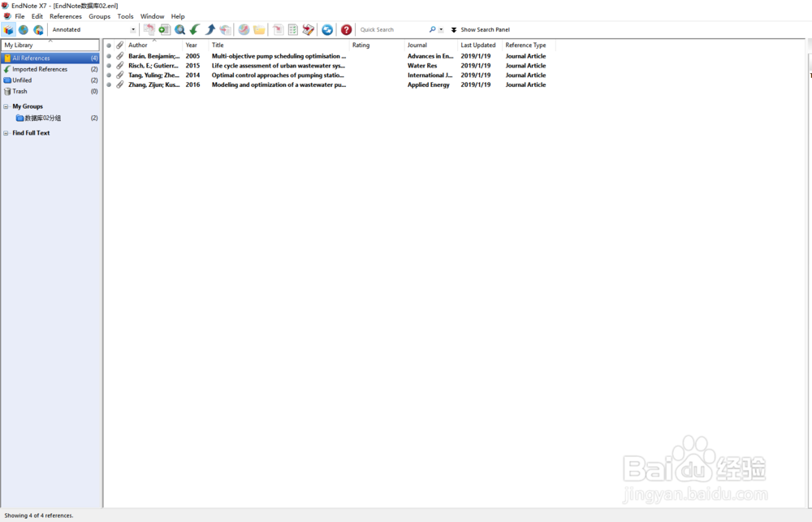Click the red Help question mark icon
Screen dimensions: 812x522
(347, 29)
